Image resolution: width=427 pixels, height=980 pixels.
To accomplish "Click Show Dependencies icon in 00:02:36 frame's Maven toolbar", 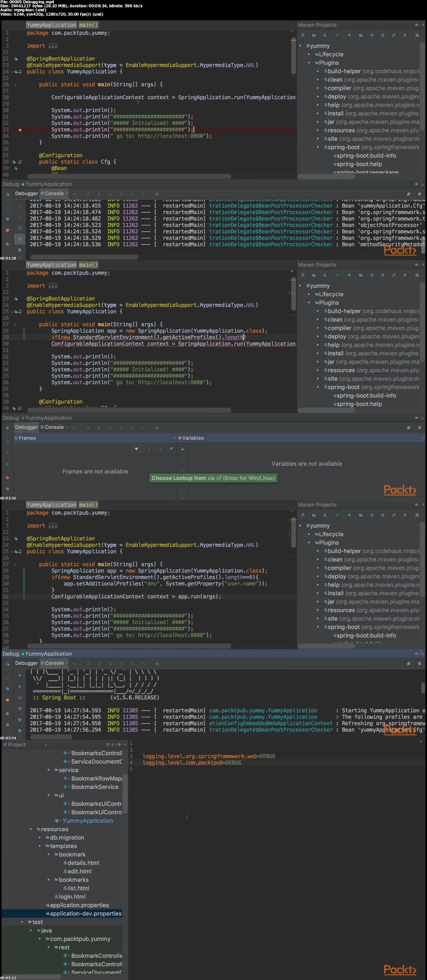I will tap(394, 275).
